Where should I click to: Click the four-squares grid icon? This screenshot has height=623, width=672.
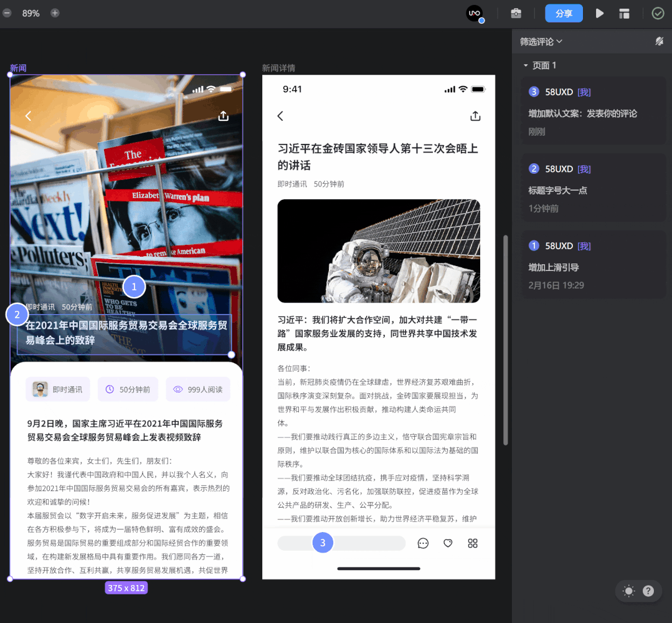(x=473, y=543)
